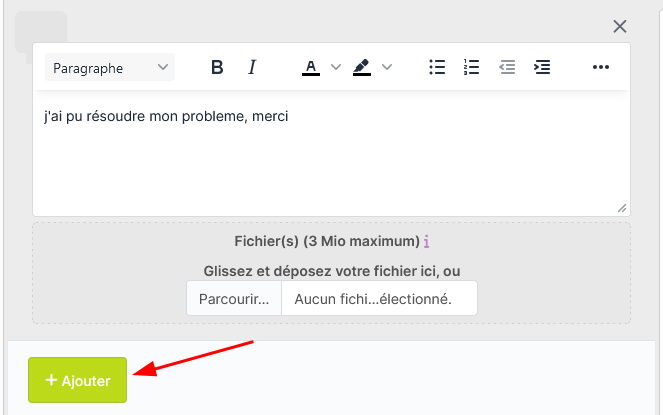Click the Parcourir... file browse button
This screenshot has height=415, width=663.
pos(234,299)
